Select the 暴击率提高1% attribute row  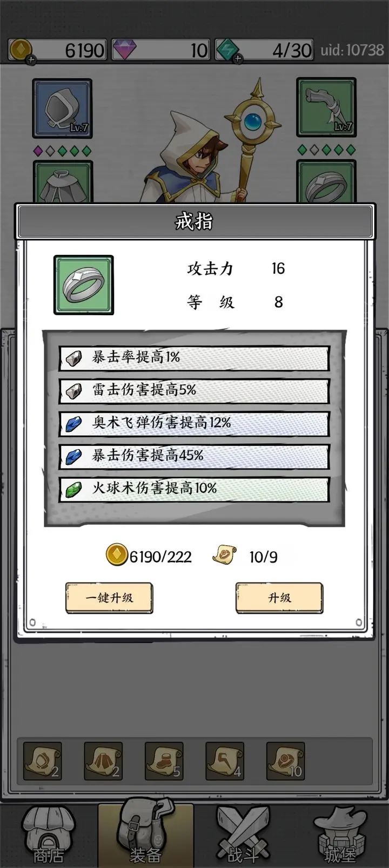click(x=194, y=357)
